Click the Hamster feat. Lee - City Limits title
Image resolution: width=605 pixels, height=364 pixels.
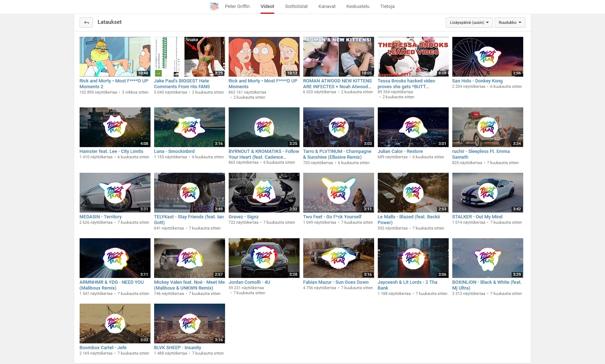[111, 151]
